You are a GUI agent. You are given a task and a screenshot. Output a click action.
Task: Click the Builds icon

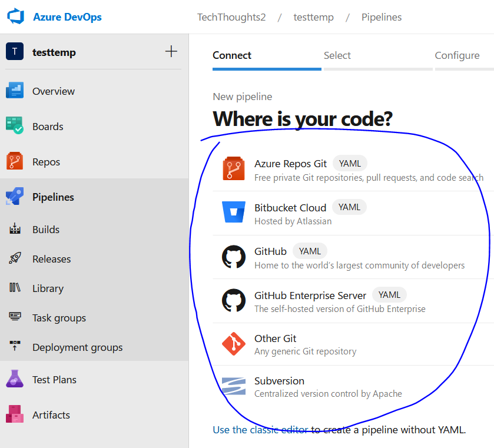tap(15, 229)
